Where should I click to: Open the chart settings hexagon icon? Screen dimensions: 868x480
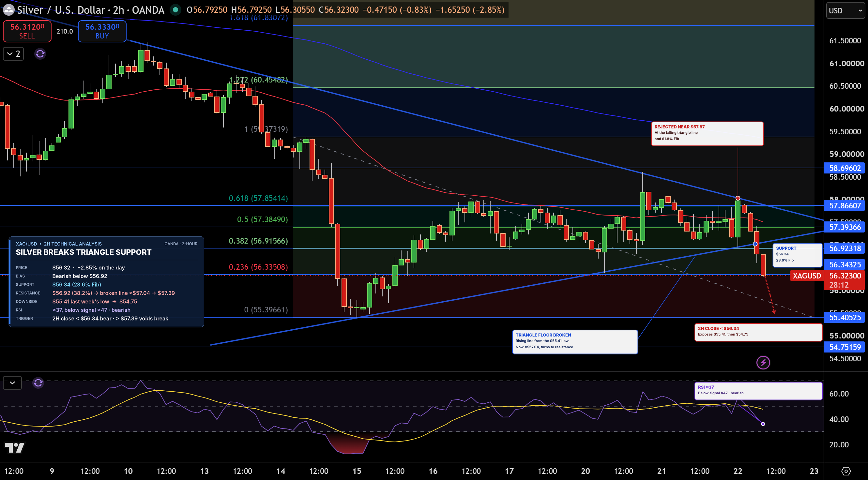click(846, 471)
